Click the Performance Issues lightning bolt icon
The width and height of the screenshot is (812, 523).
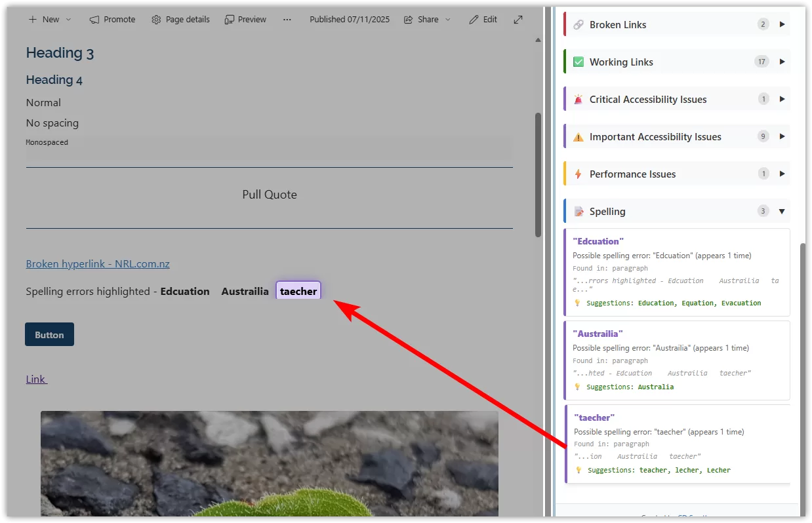(578, 174)
